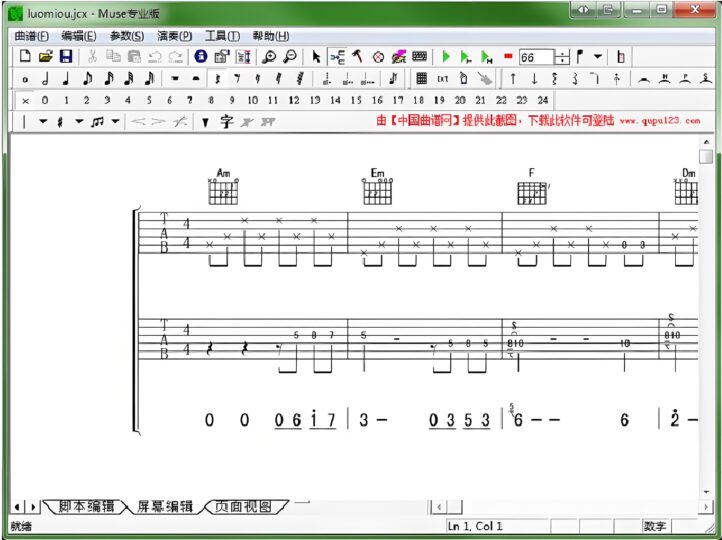Expand the barline type dropdown
Screen dimensions: 722x540
pos(43,122)
